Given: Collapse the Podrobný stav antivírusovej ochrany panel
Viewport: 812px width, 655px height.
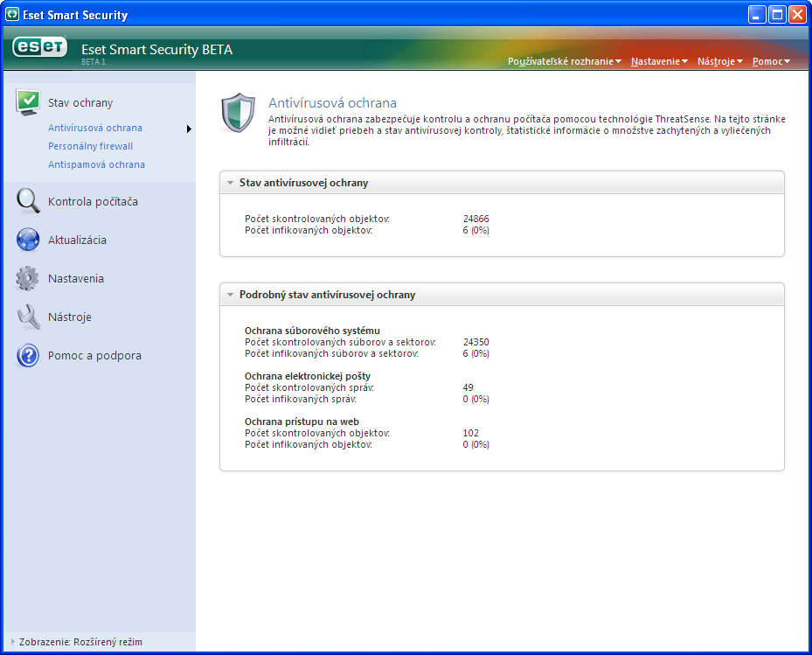Looking at the screenshot, I should click(231, 295).
